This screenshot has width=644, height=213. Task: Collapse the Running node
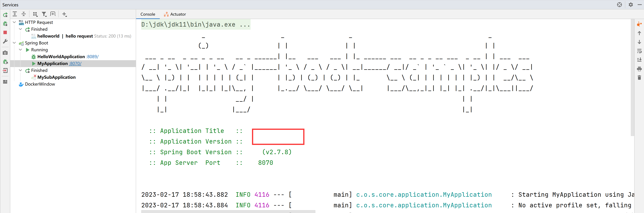click(x=21, y=50)
